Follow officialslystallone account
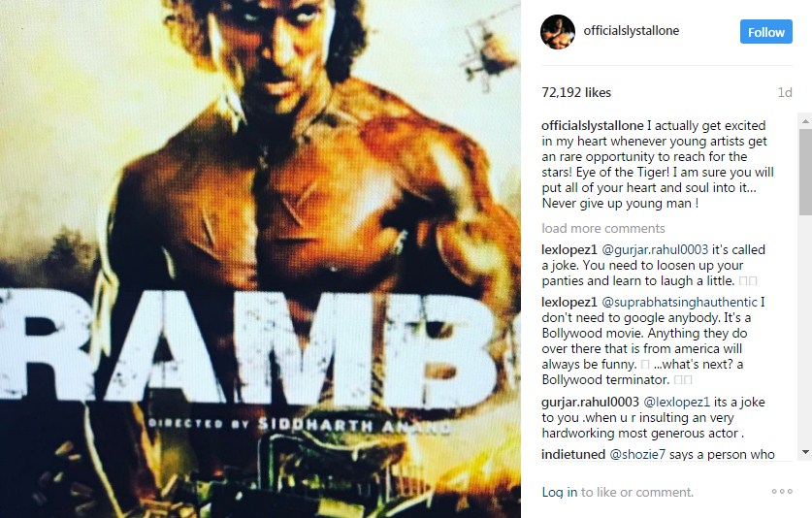812x518 pixels. (x=765, y=32)
